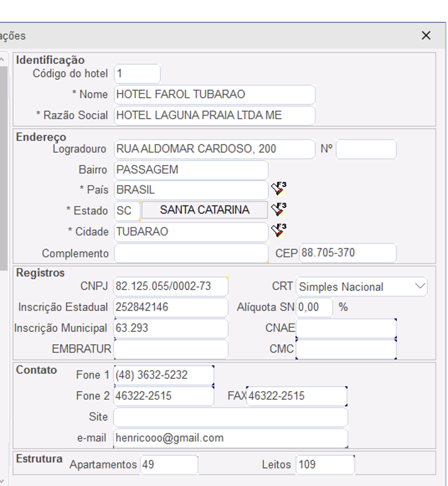Screen dimensions: 448x486
Task: Click the Código do hotel field
Action: pos(137,74)
